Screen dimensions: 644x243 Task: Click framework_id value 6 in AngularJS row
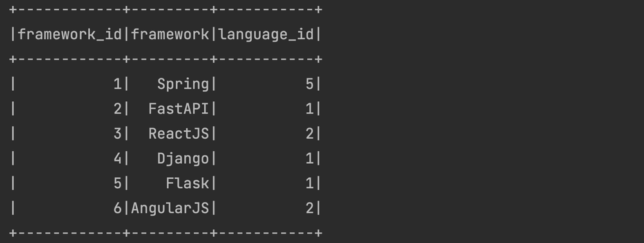coord(118,208)
